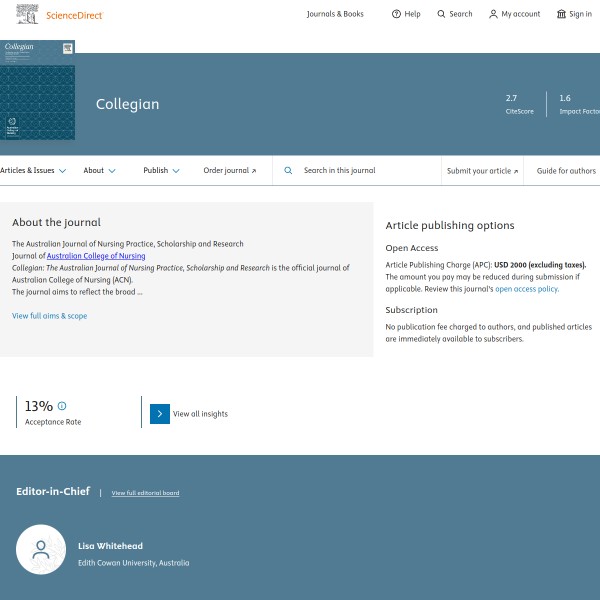600x600 pixels.
Task: Click Lisa Whitehead's avatar placeholder
Action: coord(41,550)
